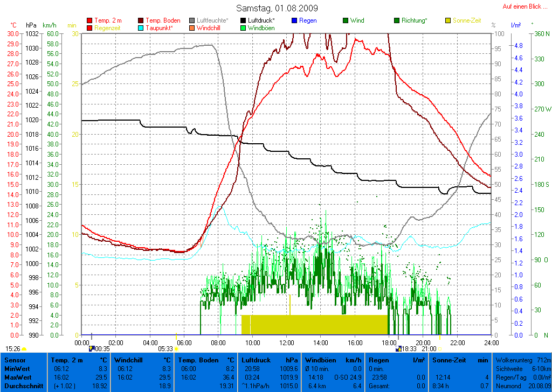Image resolution: width=552 pixels, height=392 pixels.
Task: Click the moon icon beside the 00:35 time
Action: [x=91, y=349]
